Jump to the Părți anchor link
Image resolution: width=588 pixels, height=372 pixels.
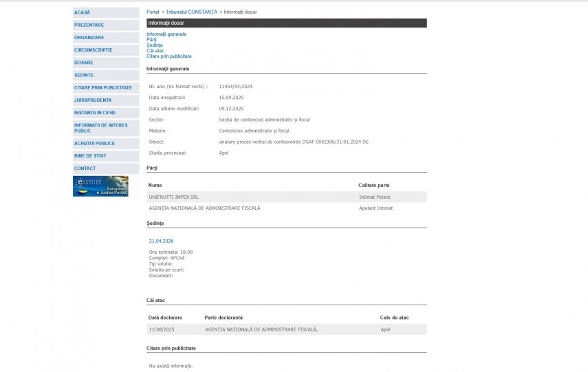tap(151, 39)
